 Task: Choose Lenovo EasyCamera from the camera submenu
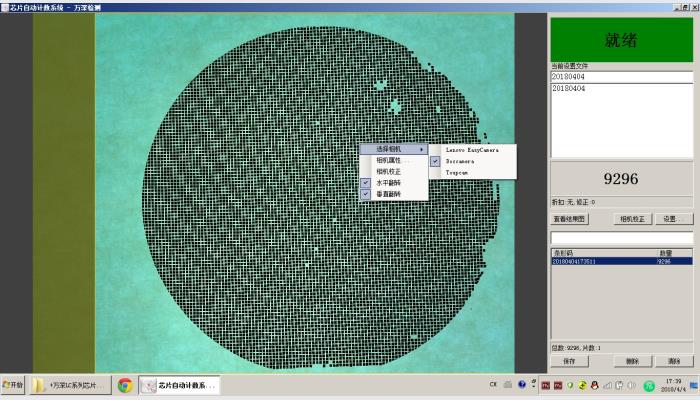(471, 149)
